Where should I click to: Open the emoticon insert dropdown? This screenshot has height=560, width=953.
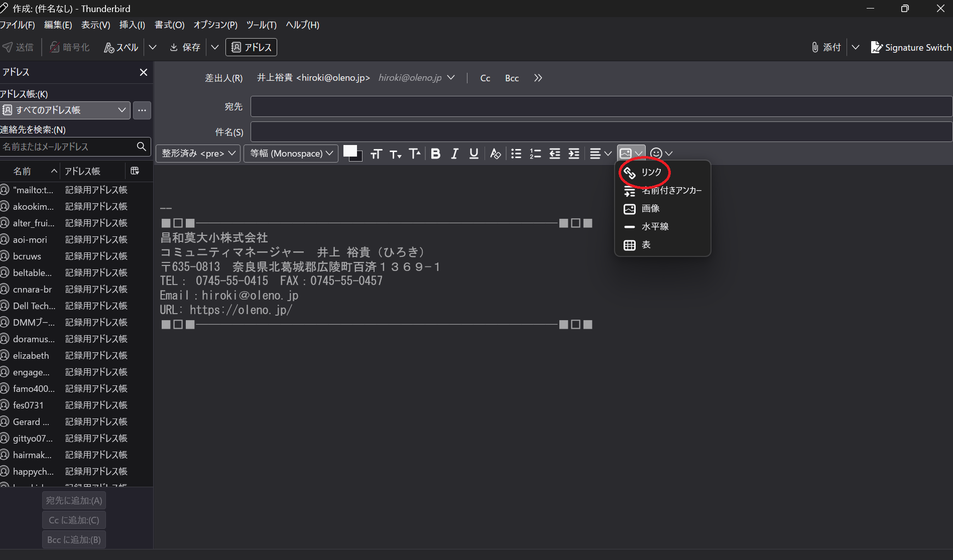[661, 154]
